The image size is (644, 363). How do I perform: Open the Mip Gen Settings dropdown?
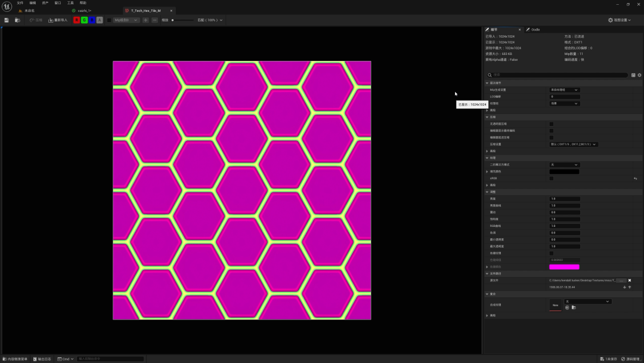point(564,90)
